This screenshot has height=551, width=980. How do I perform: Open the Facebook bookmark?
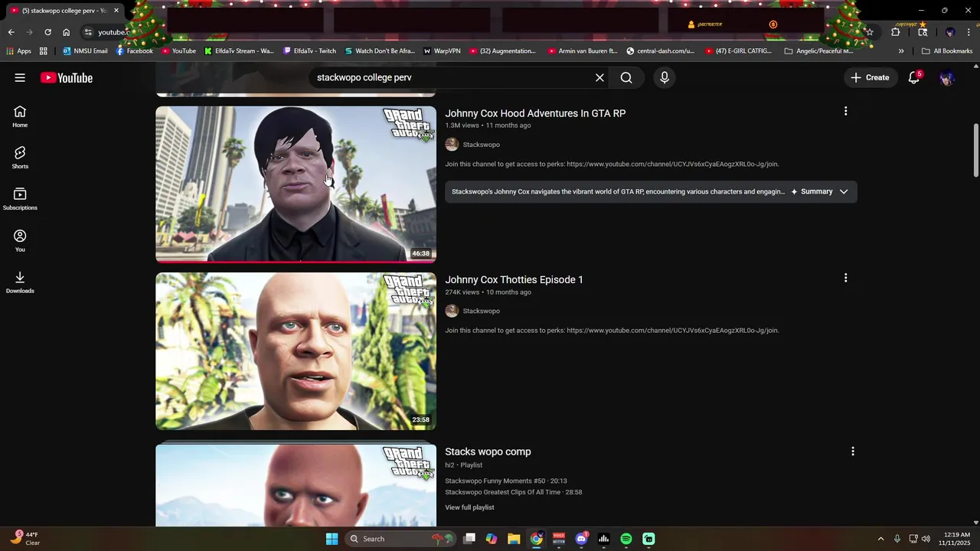[x=135, y=51]
